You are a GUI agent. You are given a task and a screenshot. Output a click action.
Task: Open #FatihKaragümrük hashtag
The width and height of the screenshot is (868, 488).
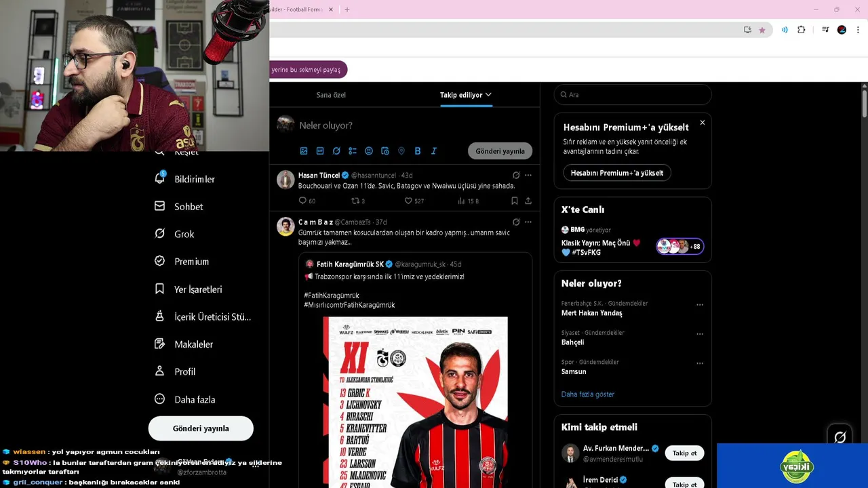[332, 296]
